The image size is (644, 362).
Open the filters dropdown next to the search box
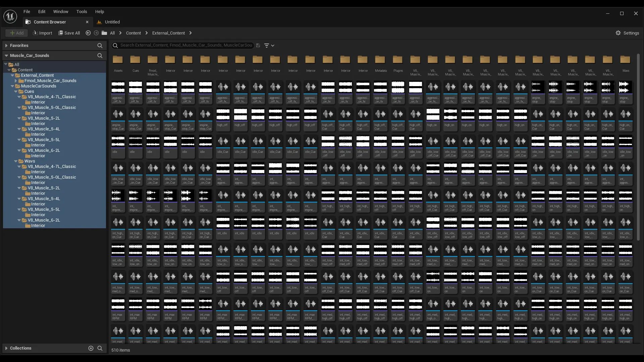pos(269,45)
